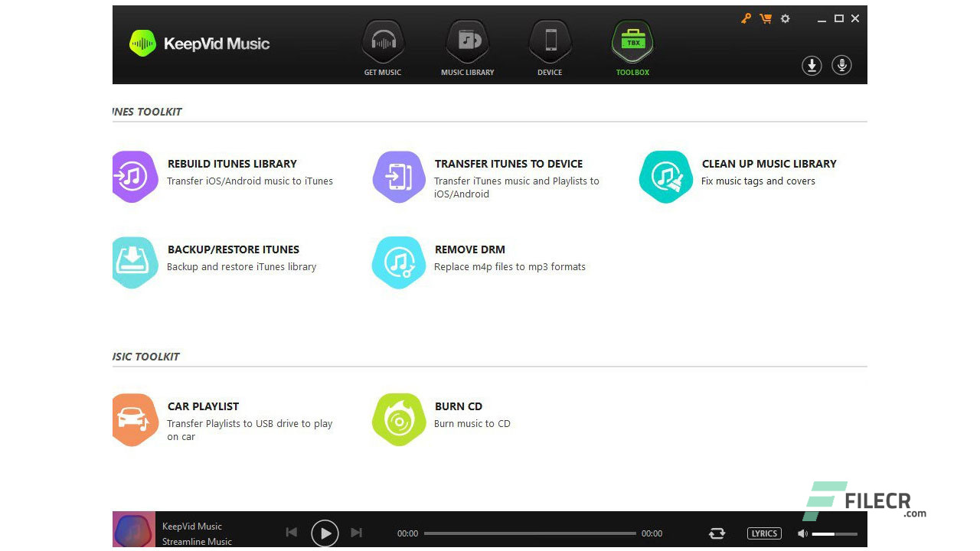Click 'Transfer Playlists to USB drive' description
Image resolution: width=980 pixels, height=551 pixels.
pyautogui.click(x=250, y=430)
